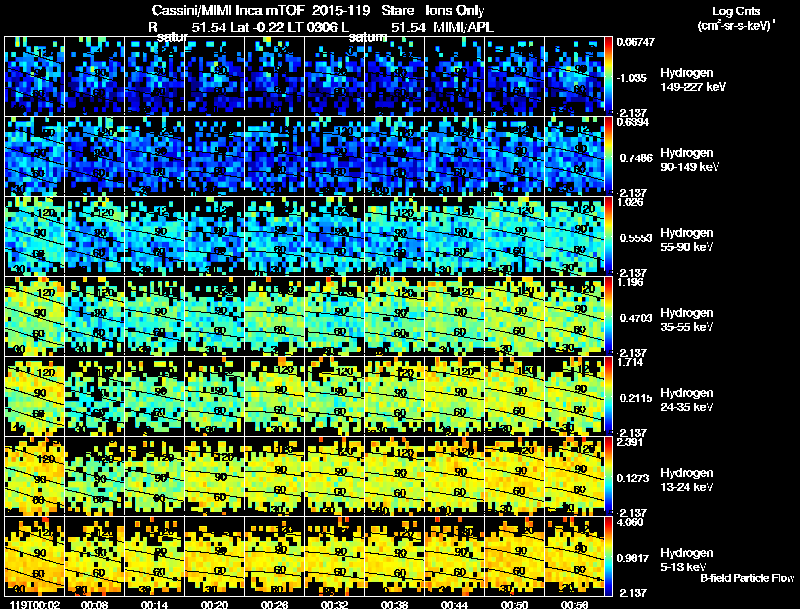The height and width of the screenshot is (609, 800).
Task: Click the '00:50' time axis label
Action: tap(514, 604)
